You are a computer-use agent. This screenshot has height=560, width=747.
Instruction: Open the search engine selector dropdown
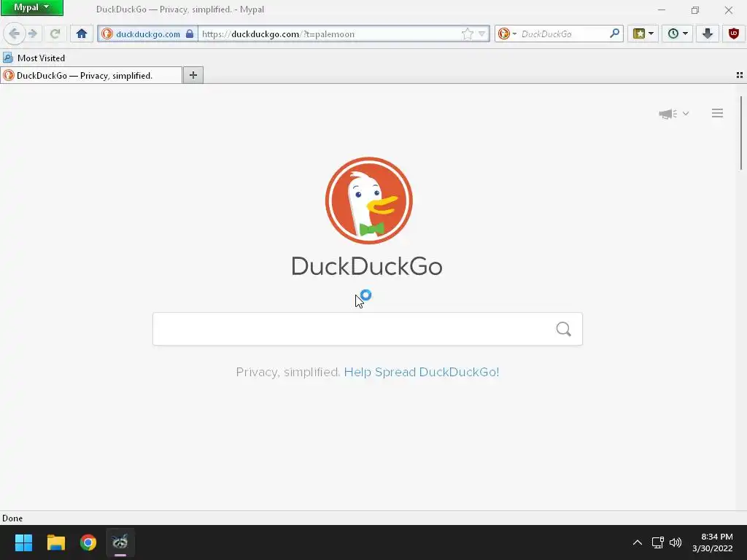point(508,34)
